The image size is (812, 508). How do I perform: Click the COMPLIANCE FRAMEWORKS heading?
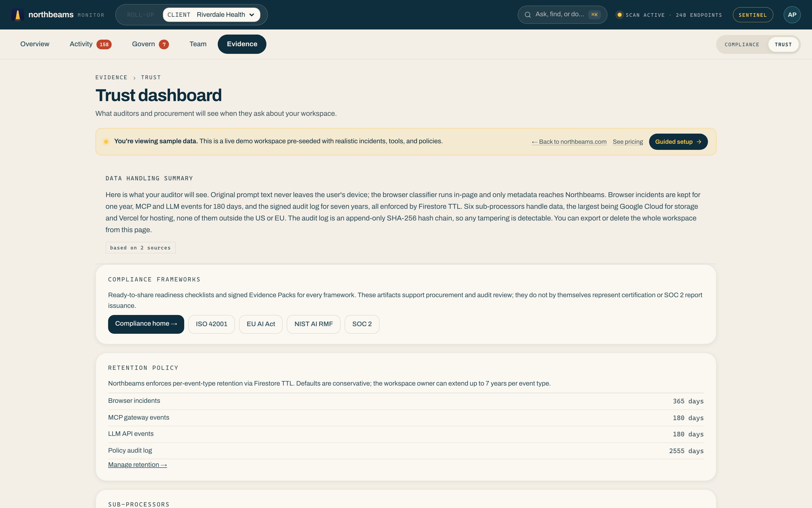tap(154, 280)
